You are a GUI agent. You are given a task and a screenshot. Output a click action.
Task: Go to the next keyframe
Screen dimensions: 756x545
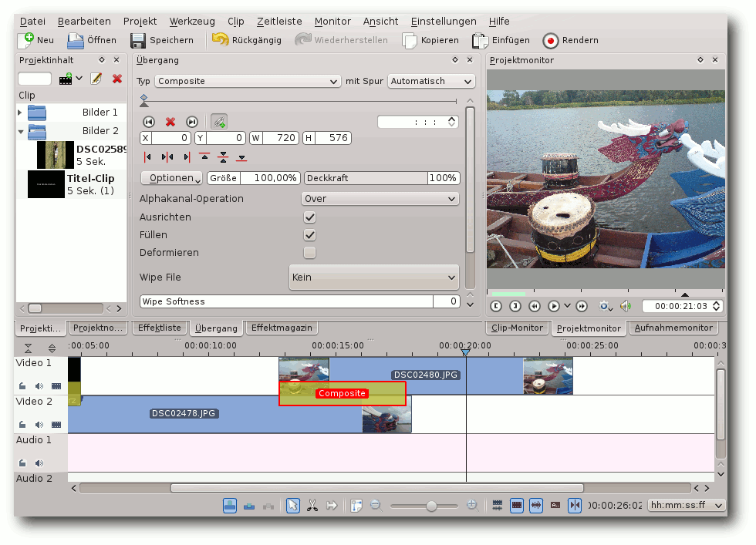(x=192, y=122)
